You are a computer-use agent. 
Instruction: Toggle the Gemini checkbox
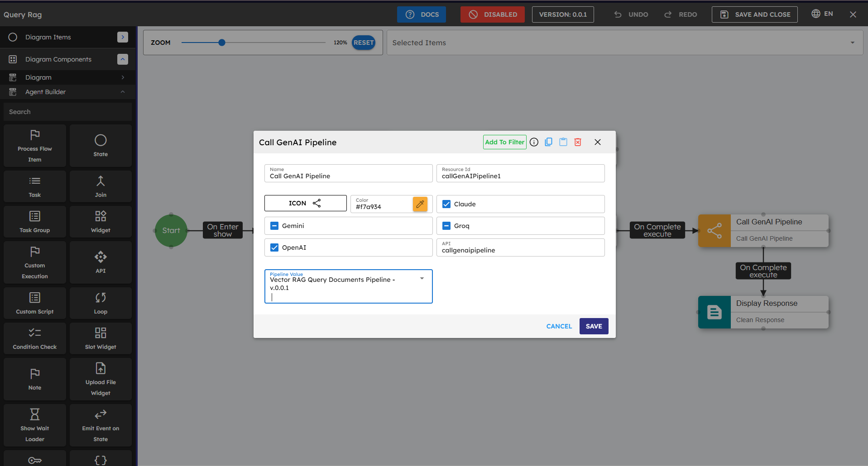[274, 226]
